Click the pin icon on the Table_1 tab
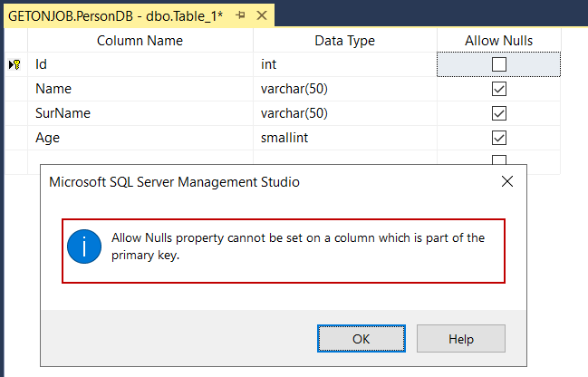Image resolution: width=588 pixels, height=377 pixels. (240, 16)
